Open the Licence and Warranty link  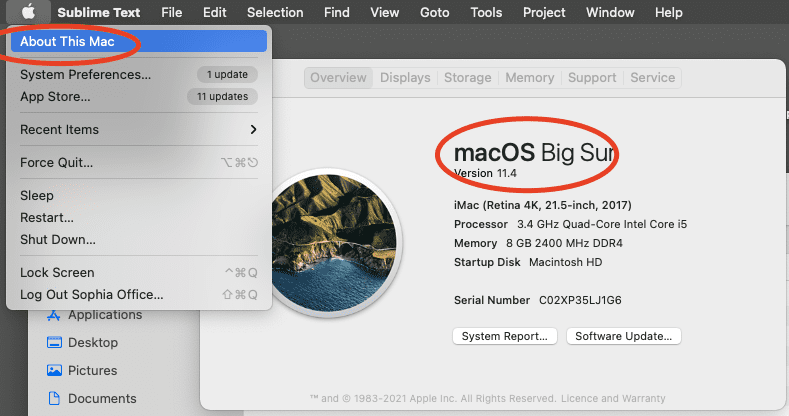point(613,398)
